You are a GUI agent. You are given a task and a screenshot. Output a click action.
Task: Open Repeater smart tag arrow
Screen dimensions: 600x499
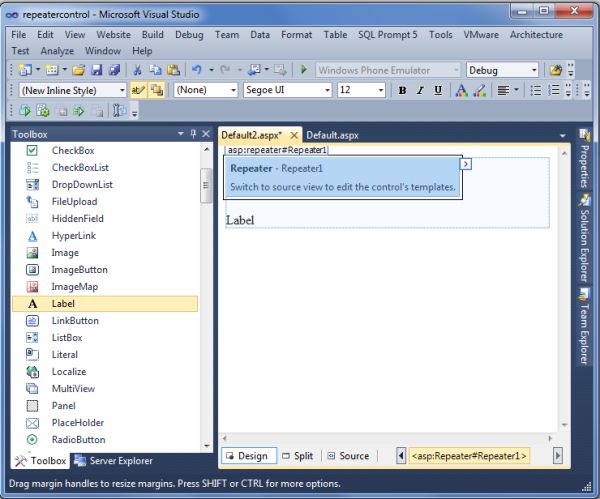coord(466,164)
